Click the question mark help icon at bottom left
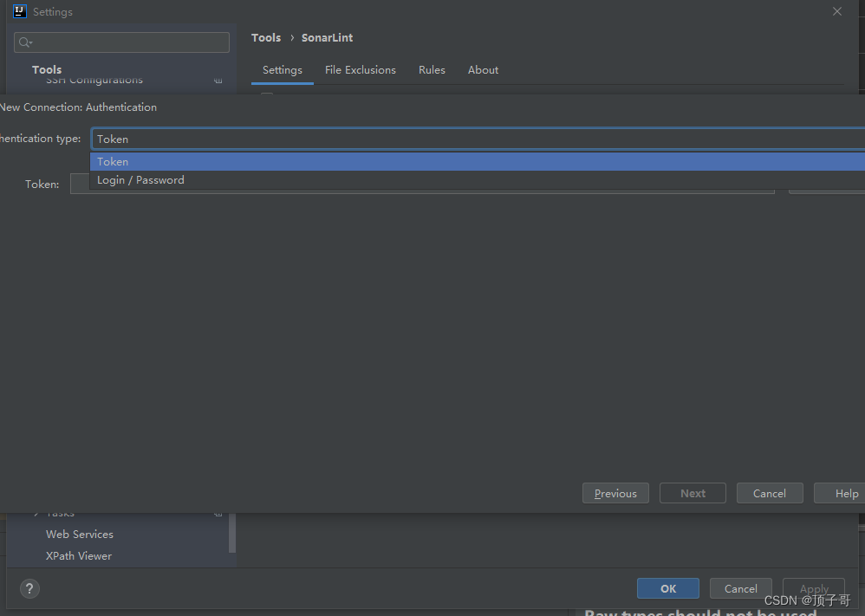Image resolution: width=865 pixels, height=616 pixels. tap(29, 588)
